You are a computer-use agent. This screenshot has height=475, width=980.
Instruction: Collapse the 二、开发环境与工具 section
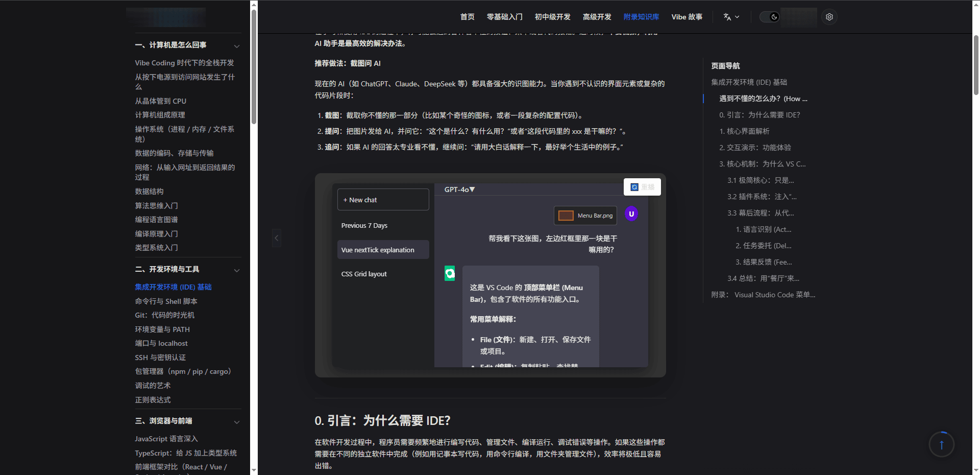[236, 270]
